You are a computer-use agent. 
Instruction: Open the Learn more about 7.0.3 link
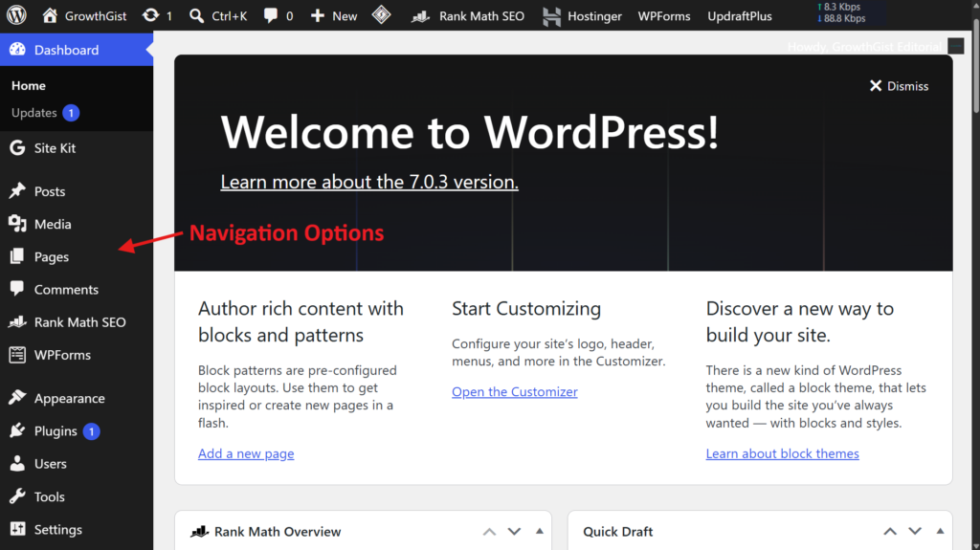369,182
